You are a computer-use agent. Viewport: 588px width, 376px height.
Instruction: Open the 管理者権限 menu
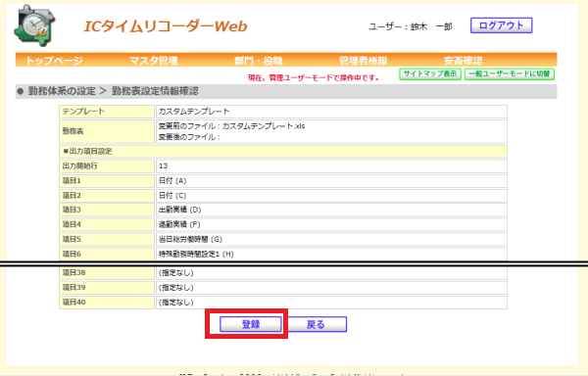point(363,61)
